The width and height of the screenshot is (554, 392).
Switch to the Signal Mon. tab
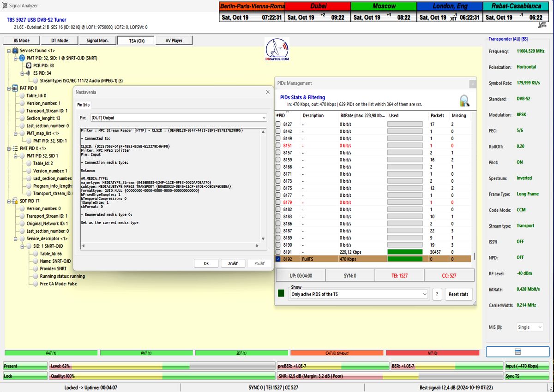(x=97, y=41)
